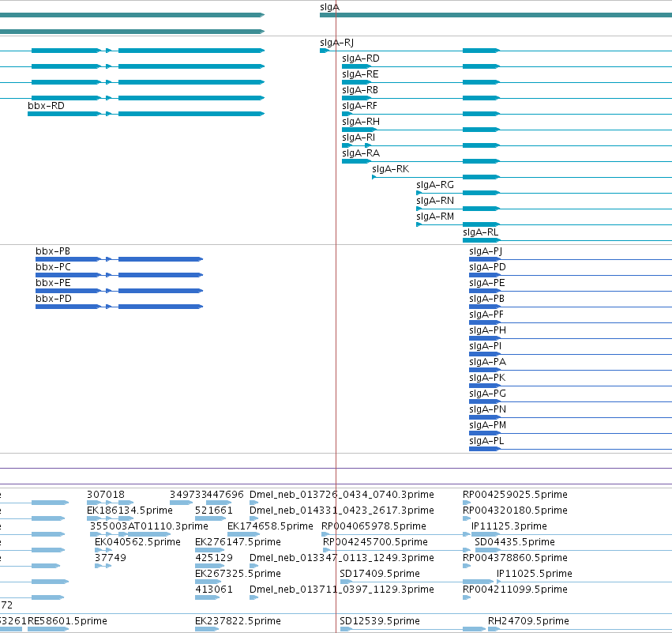Select the slgA-PI protein label
The width and height of the screenshot is (672, 633).
click(x=485, y=346)
